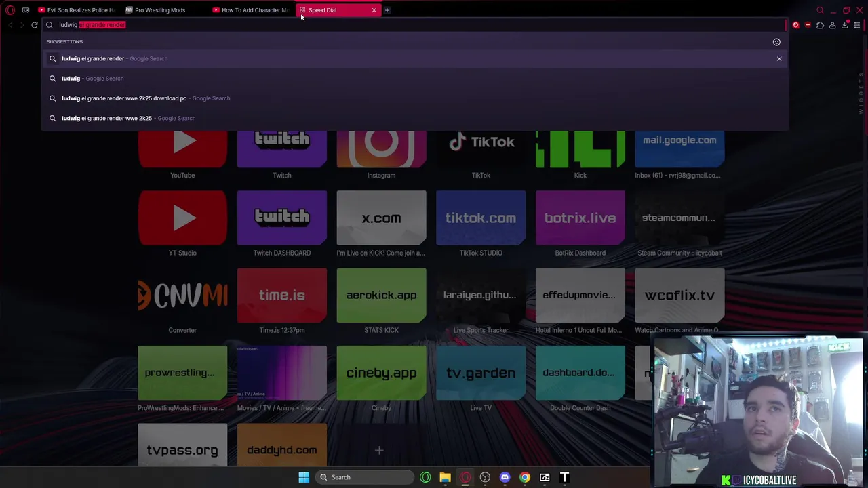Click the new tab plus button
The height and width of the screenshot is (488, 868).
[x=387, y=10]
